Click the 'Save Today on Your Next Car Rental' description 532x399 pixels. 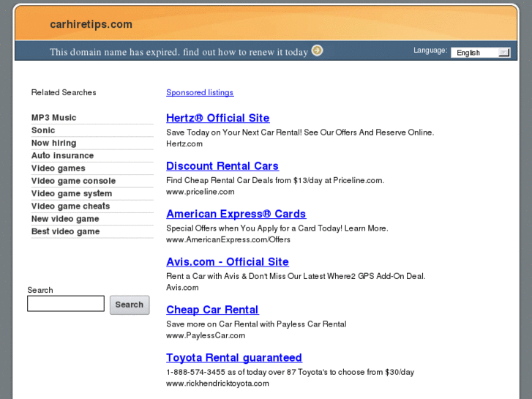[x=300, y=132]
